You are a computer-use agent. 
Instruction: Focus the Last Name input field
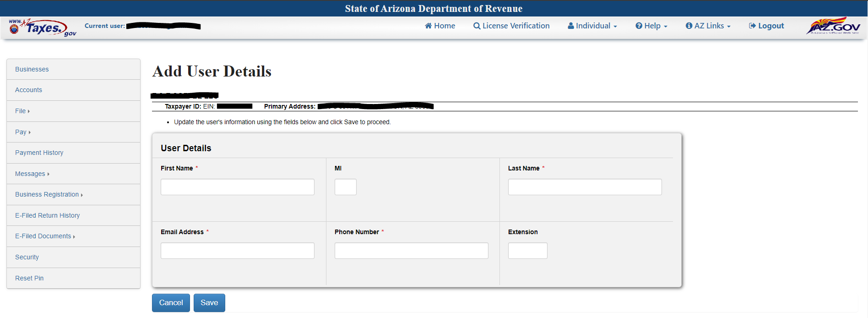pos(585,187)
